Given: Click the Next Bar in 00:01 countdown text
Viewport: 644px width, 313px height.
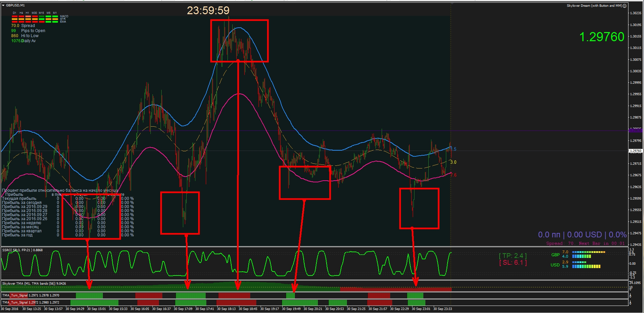Looking at the screenshot, I should coord(601,243).
